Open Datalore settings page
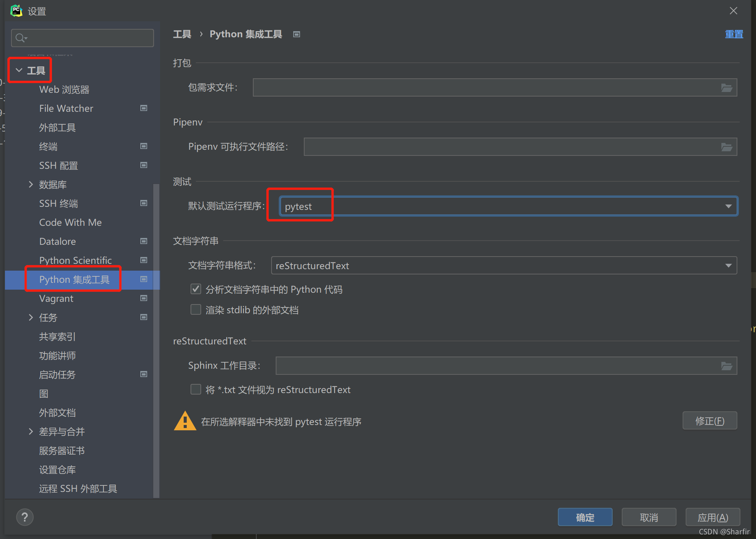The width and height of the screenshot is (756, 539). 57,241
